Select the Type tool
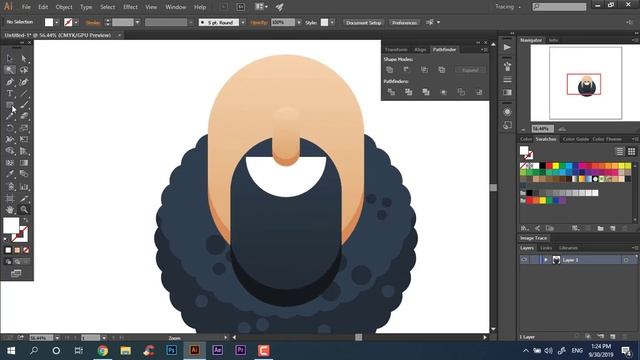640x360 pixels. pyautogui.click(x=9, y=93)
